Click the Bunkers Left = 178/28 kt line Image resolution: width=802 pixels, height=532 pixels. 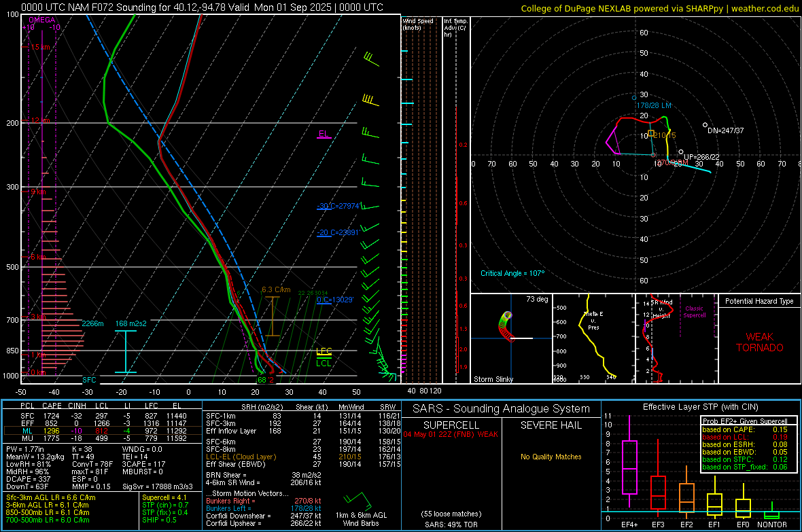tap(264, 508)
